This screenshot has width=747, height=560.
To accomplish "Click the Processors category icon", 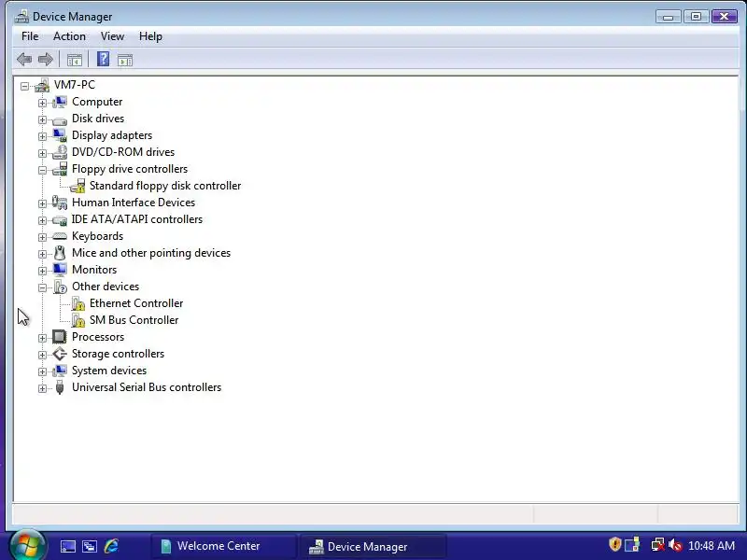I will [60, 337].
